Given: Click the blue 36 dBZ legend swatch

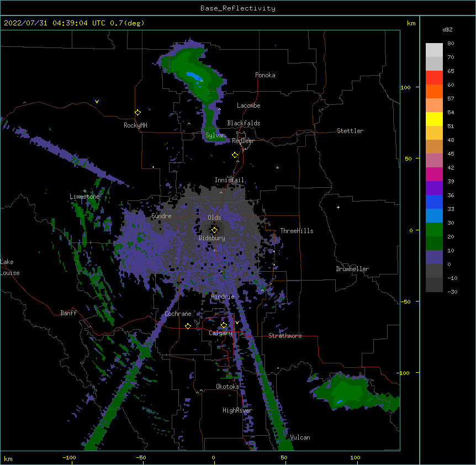Looking at the screenshot, I should (x=434, y=202).
